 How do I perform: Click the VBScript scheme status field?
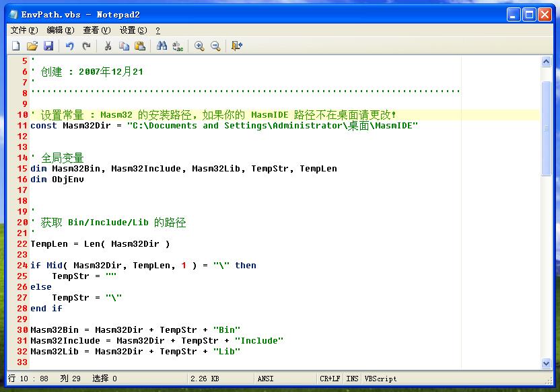[x=380, y=379]
